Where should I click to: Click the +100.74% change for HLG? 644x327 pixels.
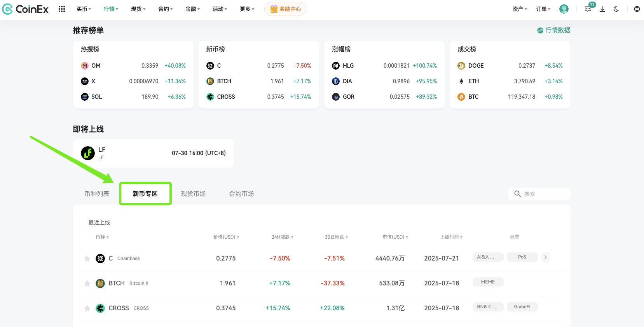point(425,66)
